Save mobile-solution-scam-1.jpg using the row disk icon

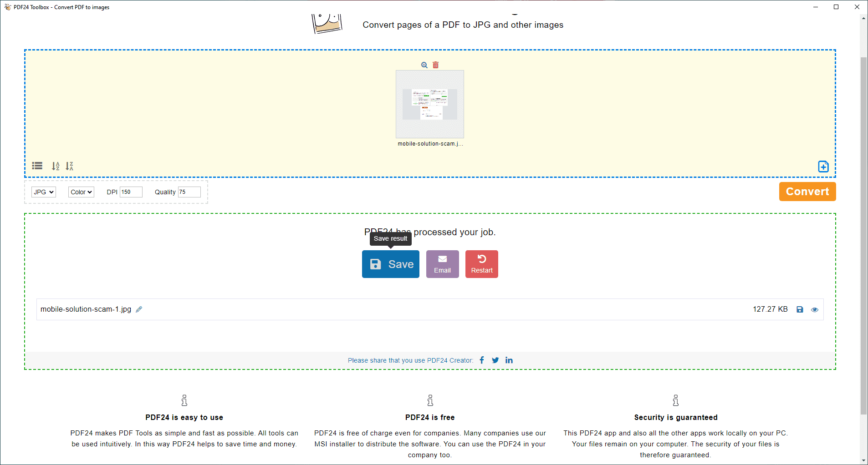click(800, 309)
